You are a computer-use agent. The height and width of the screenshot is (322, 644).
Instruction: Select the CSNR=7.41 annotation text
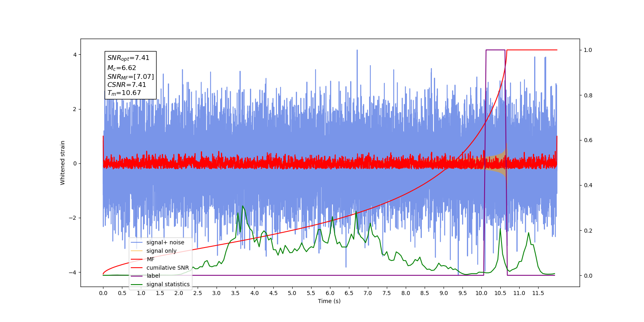click(x=127, y=85)
